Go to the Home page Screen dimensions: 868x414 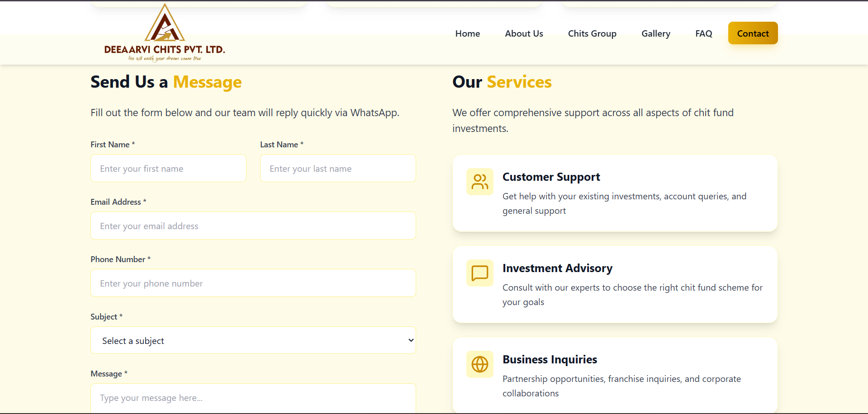point(467,33)
